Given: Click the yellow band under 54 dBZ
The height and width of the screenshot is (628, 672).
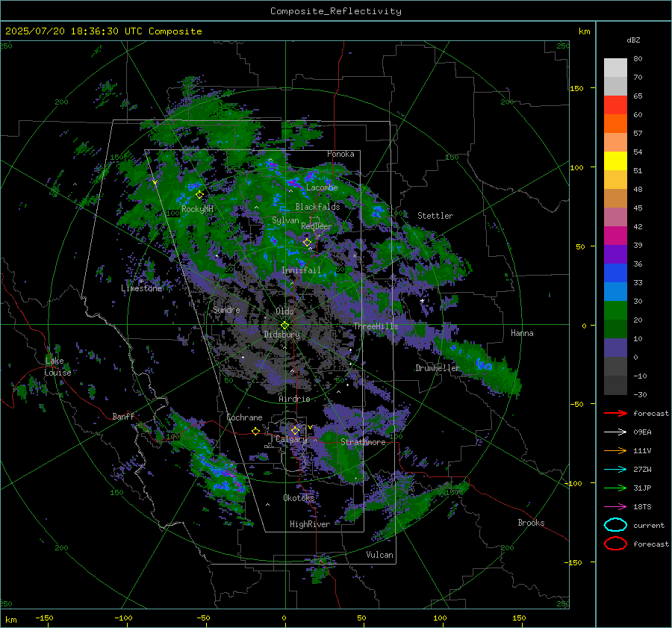Looking at the screenshot, I should [615, 161].
